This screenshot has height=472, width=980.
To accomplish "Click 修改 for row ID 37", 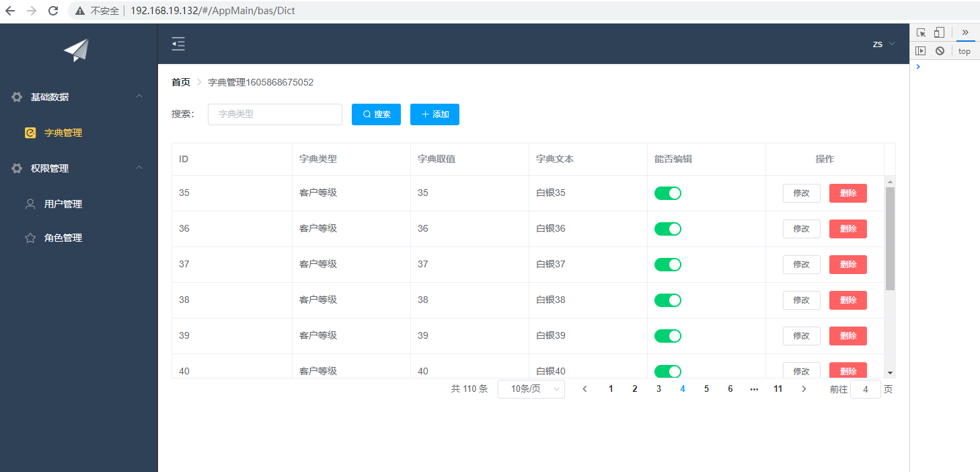I will 802,265.
